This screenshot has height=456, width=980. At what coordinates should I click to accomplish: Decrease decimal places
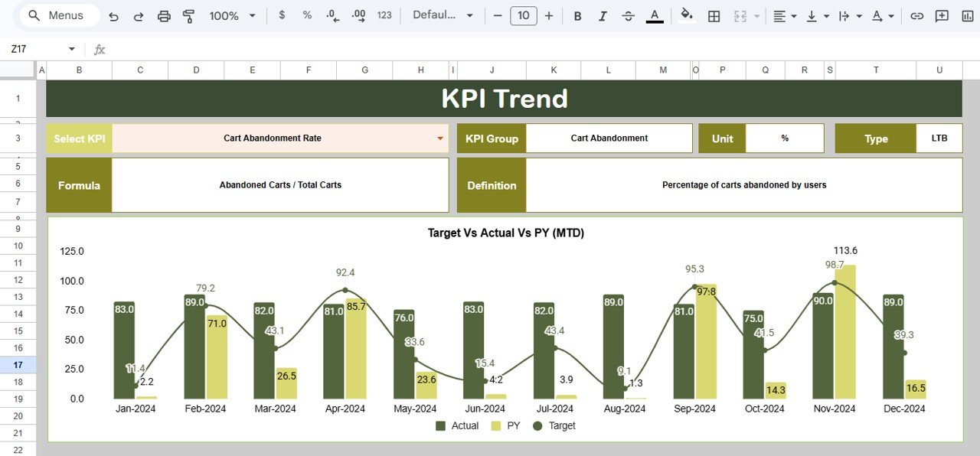(x=332, y=15)
